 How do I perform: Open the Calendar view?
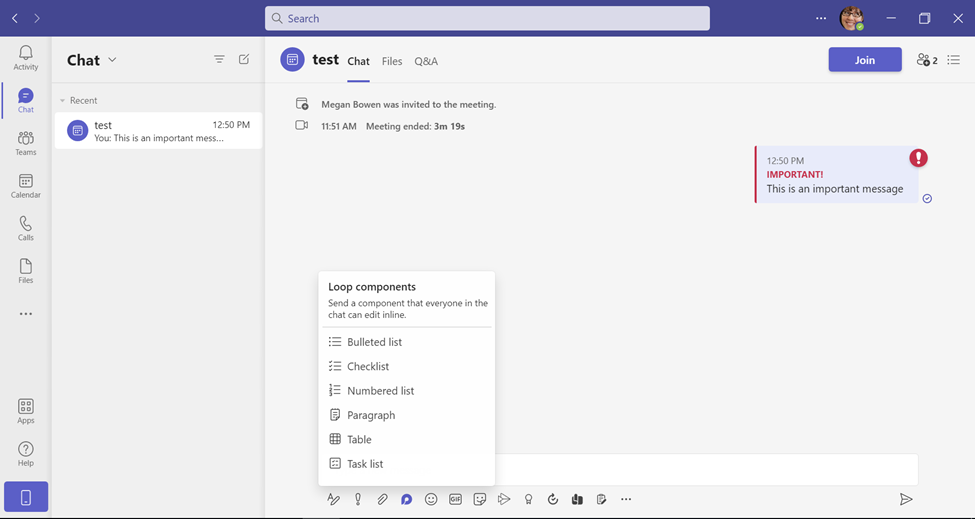pyautogui.click(x=25, y=186)
